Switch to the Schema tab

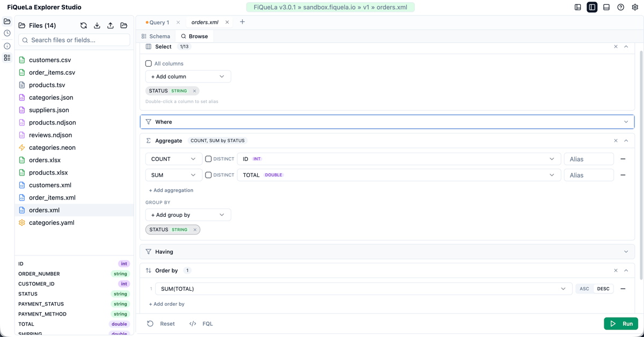click(x=156, y=36)
